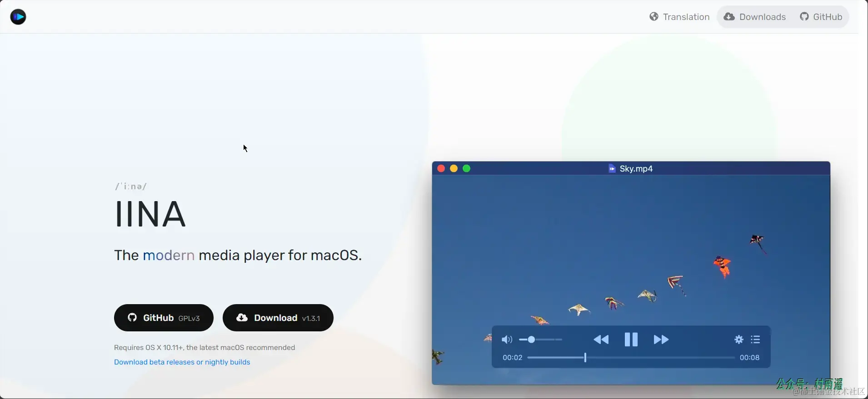The height and width of the screenshot is (399, 868).
Task: Open the beta releases or nightly builds link
Action: (x=182, y=362)
